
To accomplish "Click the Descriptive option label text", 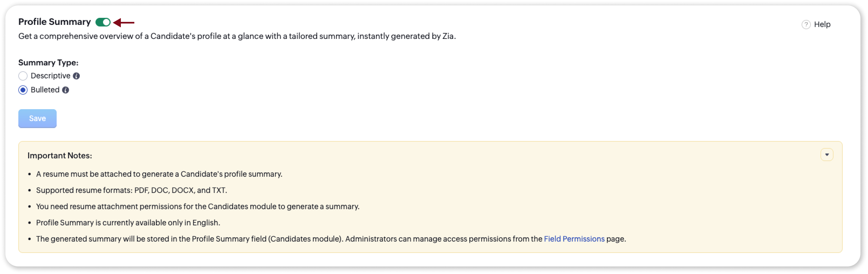I will 50,76.
